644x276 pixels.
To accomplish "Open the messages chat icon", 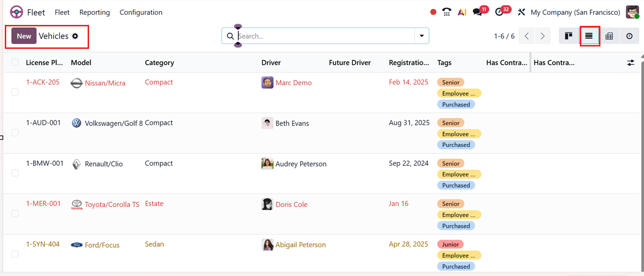I will pyautogui.click(x=477, y=12).
